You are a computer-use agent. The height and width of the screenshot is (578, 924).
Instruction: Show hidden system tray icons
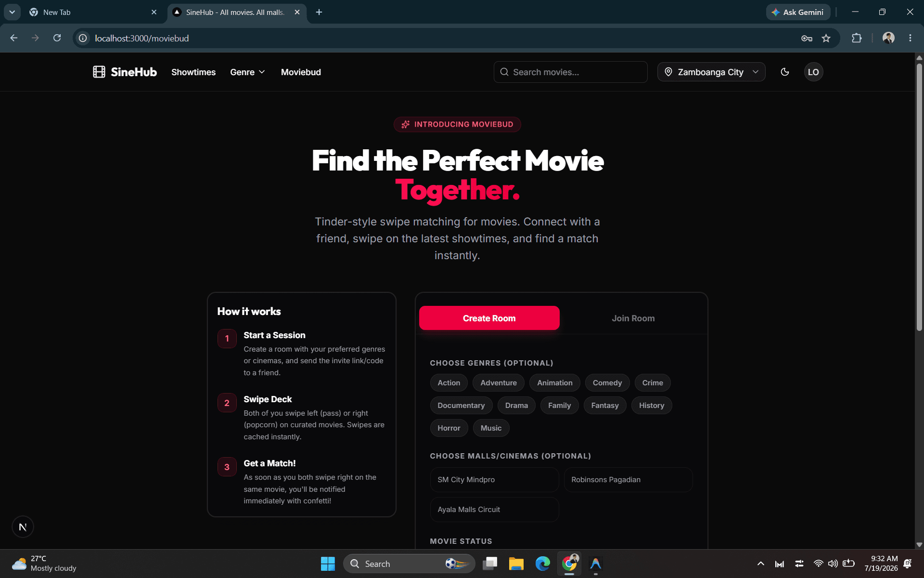(x=760, y=564)
